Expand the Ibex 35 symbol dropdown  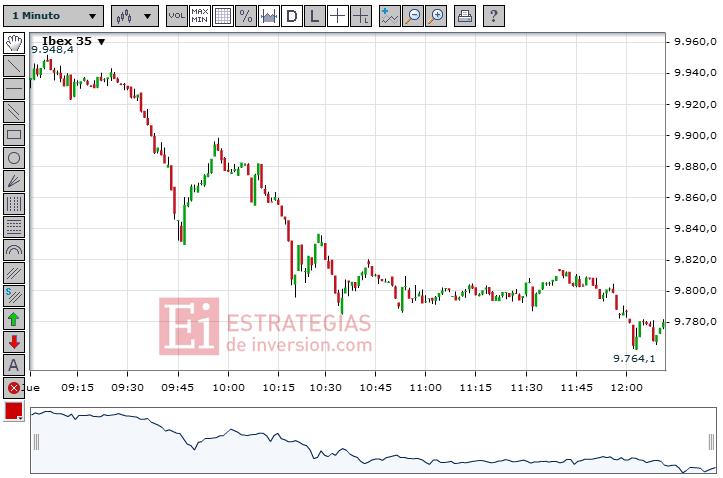coord(102,42)
